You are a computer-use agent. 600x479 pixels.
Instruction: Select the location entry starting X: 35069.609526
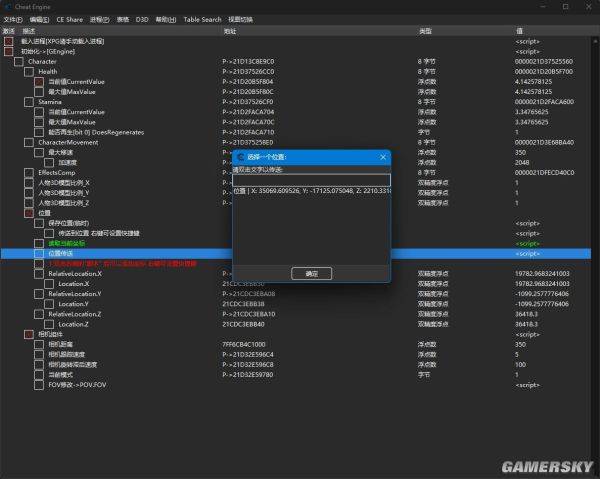click(311, 191)
